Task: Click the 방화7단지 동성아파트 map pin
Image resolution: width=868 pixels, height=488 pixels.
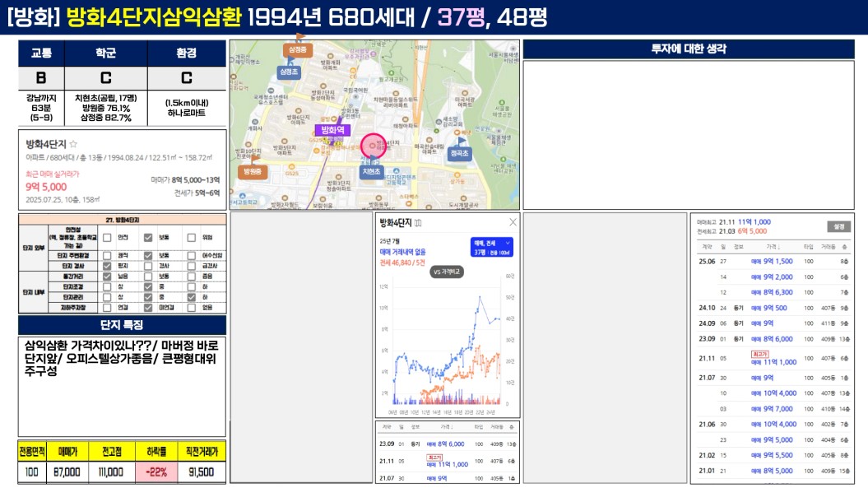Action: 323,86
